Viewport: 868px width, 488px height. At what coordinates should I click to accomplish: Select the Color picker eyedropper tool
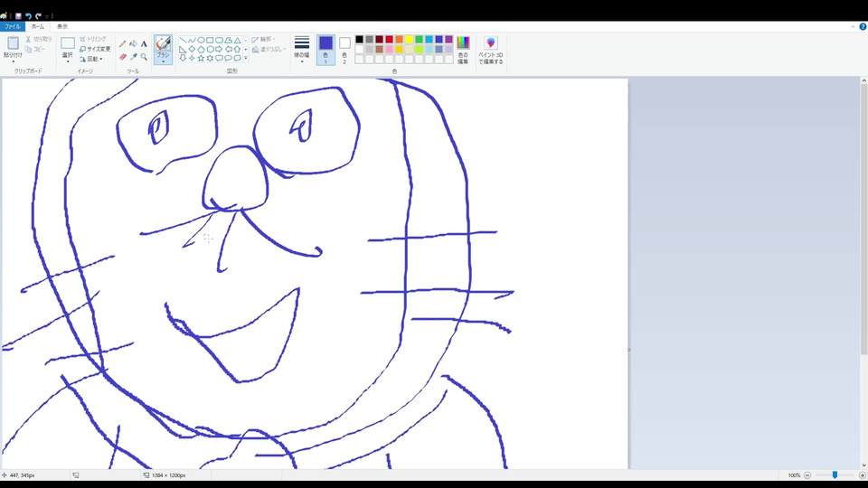134,57
